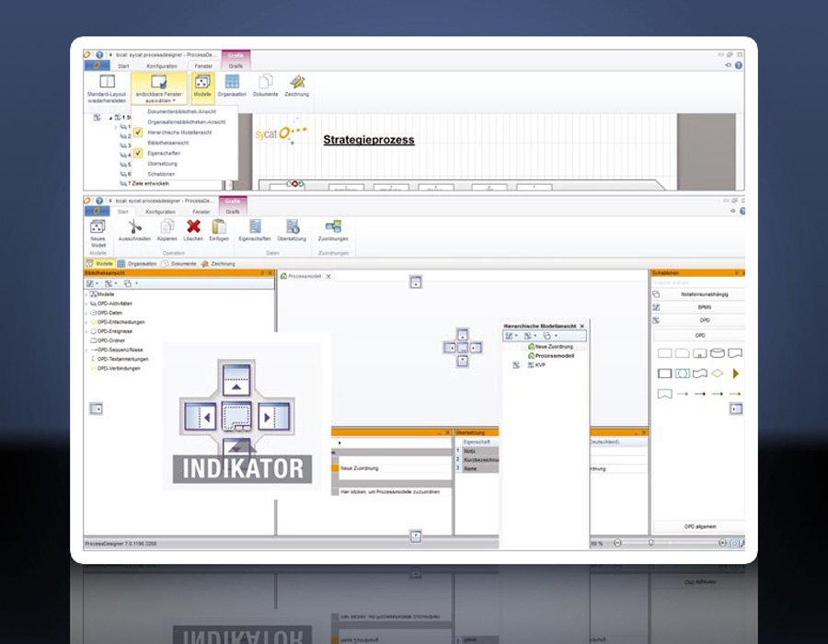Viewport: 828px width, 644px height.
Task: Open BPMN template section in Schablonen
Action: 699,307
